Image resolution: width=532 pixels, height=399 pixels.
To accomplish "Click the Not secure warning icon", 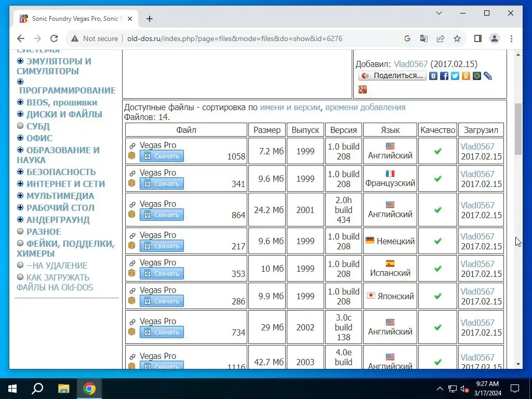I will pos(75,38).
